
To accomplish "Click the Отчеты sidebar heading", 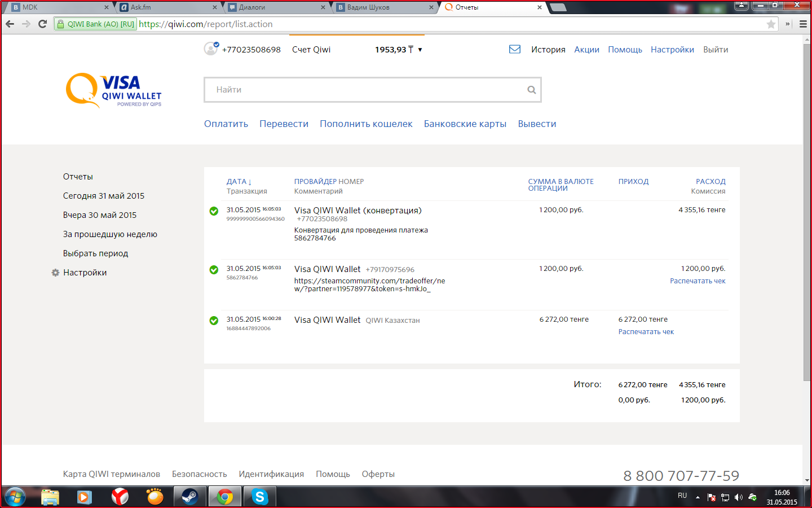I will [x=78, y=177].
